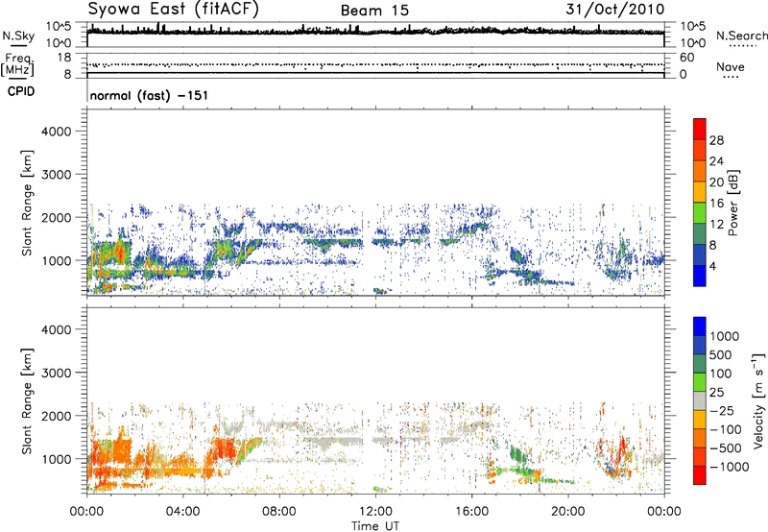The height and width of the screenshot is (532, 768).
Task: Select the 'normal (fast) -151' CPID text
Action: pos(149,95)
